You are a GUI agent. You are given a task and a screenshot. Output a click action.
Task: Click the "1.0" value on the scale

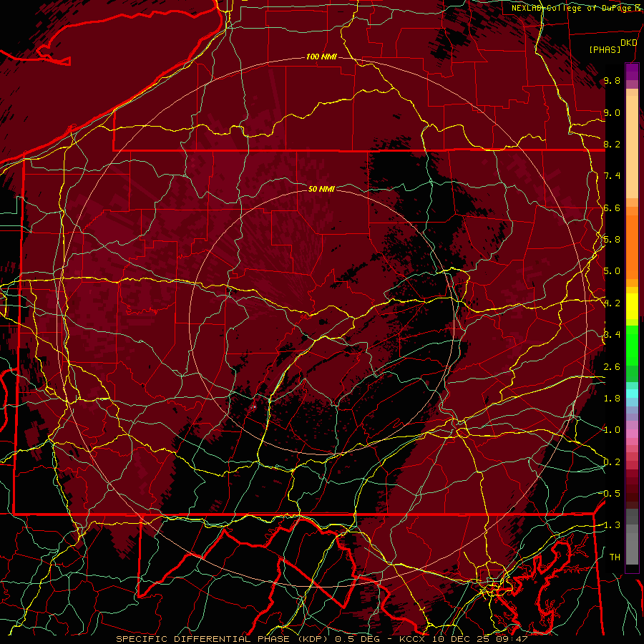[612, 430]
